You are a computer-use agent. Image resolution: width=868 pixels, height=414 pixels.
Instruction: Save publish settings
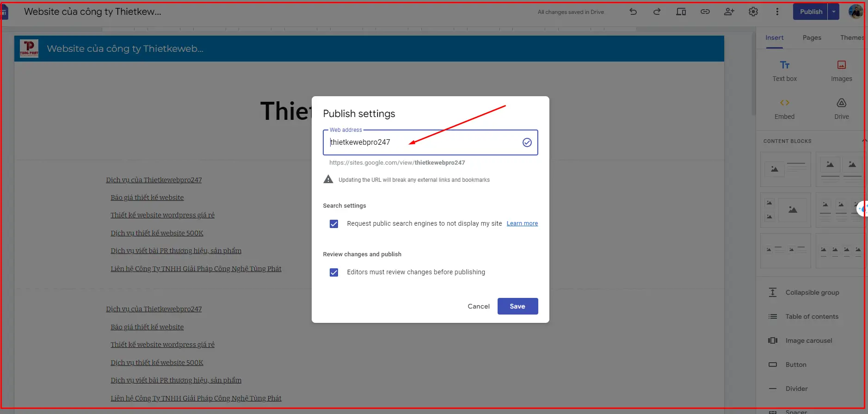click(517, 306)
